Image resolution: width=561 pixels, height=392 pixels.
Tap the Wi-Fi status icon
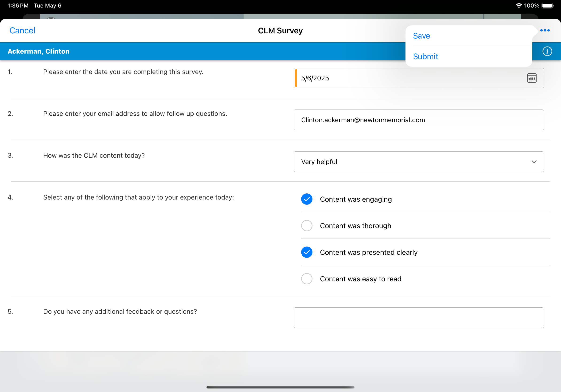518,6
